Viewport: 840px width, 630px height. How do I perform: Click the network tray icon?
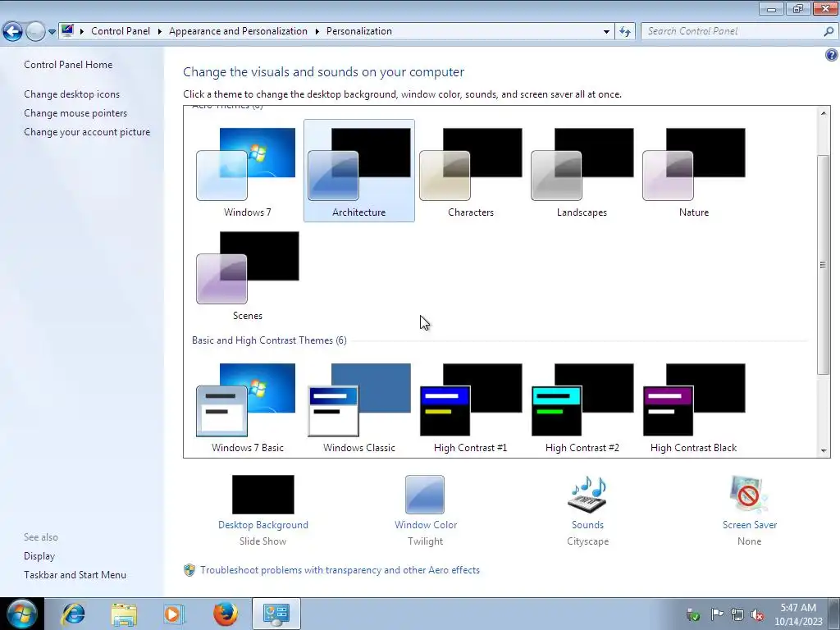(x=737, y=614)
